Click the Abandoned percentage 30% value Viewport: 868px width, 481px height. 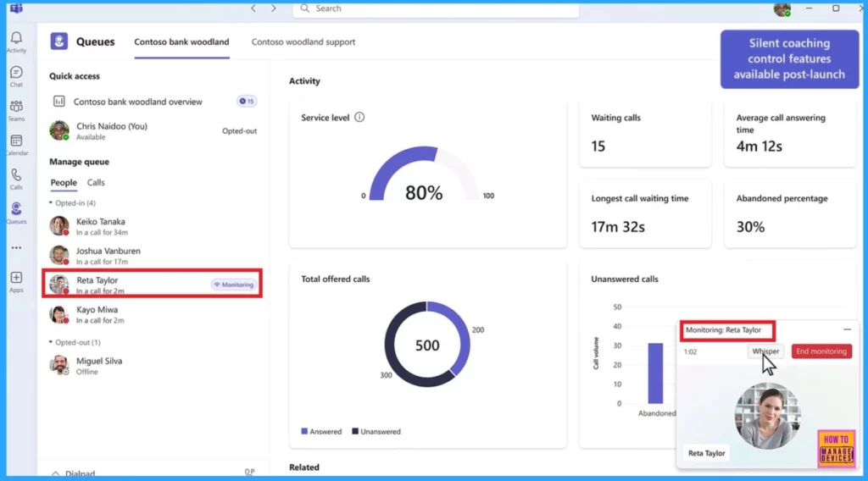[x=750, y=227]
